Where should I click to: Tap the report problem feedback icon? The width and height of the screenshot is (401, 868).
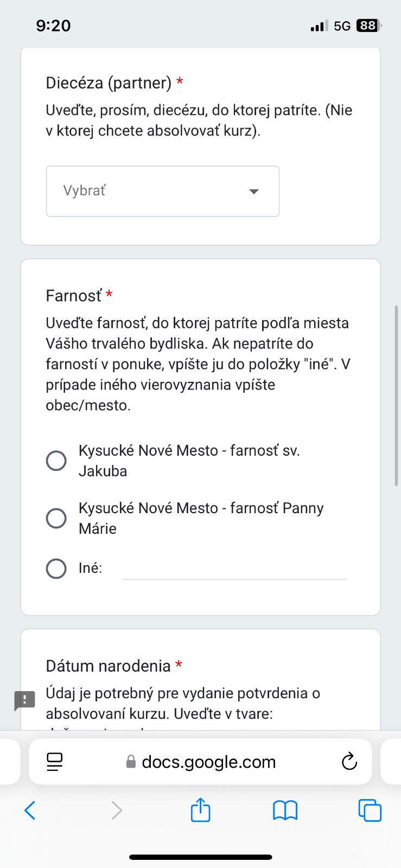[24, 700]
